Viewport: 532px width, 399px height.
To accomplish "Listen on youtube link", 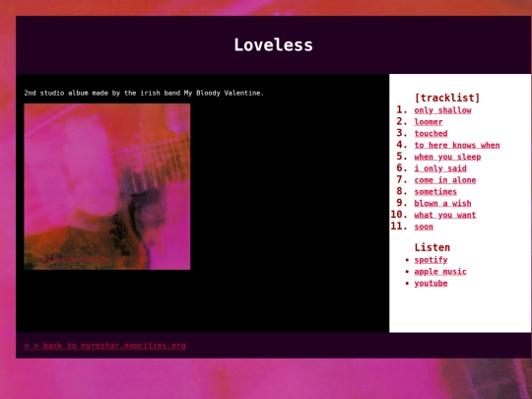I will (x=431, y=283).
